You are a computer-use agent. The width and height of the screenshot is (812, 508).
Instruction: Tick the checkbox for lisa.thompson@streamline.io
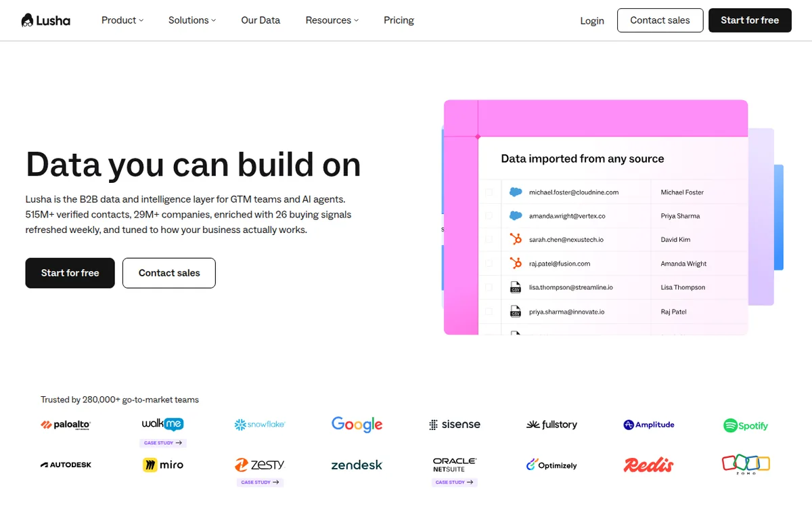(x=489, y=287)
